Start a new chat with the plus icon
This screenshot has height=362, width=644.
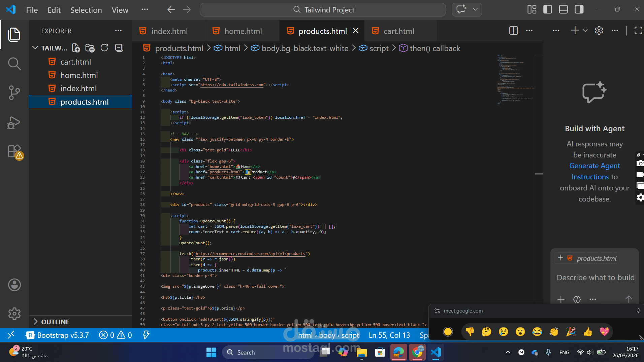point(575,31)
